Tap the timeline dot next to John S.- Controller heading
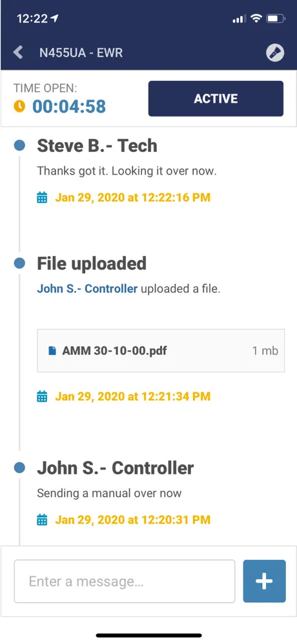Image resolution: width=297 pixels, height=644 pixels. pyautogui.click(x=19, y=467)
